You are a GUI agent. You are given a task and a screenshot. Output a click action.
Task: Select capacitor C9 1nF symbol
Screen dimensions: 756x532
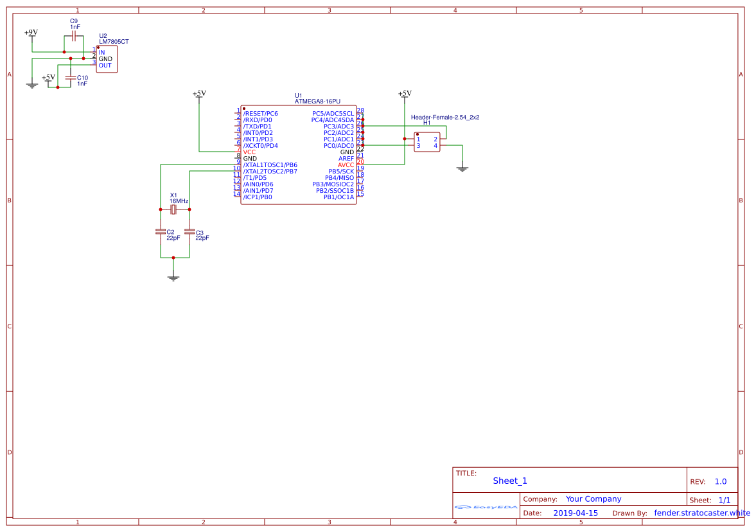[74, 36]
